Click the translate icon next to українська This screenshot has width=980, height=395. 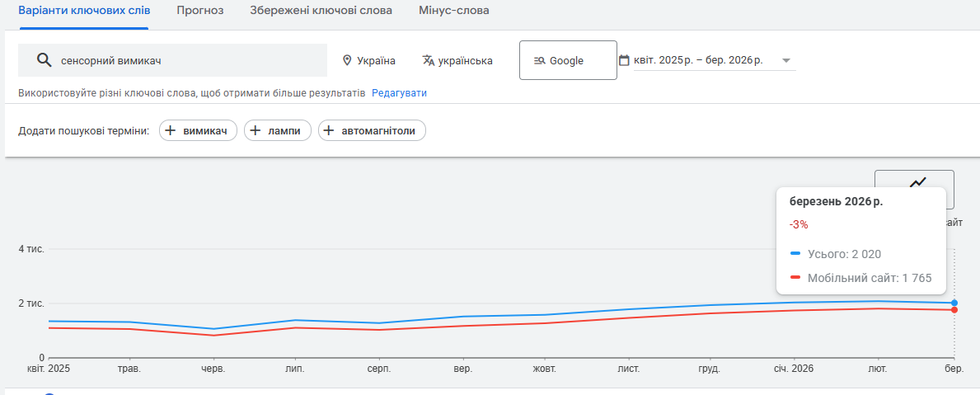428,60
